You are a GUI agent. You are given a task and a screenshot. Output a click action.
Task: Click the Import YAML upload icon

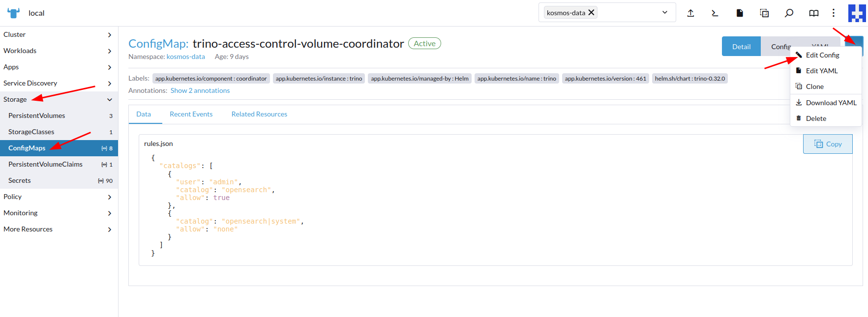tap(690, 13)
